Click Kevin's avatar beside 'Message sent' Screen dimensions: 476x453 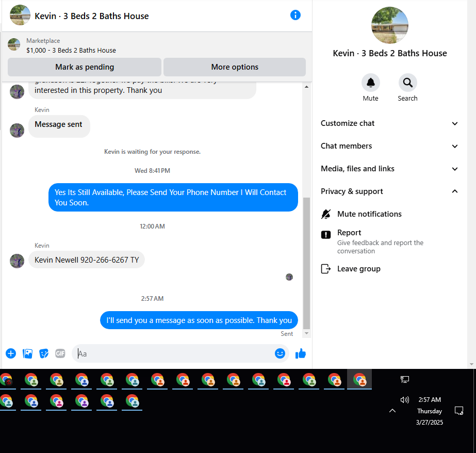[x=17, y=130]
